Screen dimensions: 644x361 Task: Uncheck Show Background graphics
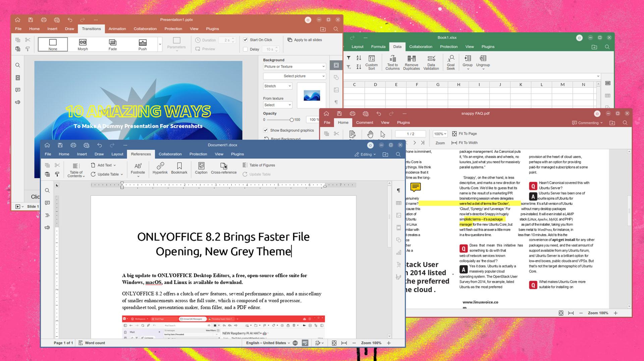click(266, 130)
